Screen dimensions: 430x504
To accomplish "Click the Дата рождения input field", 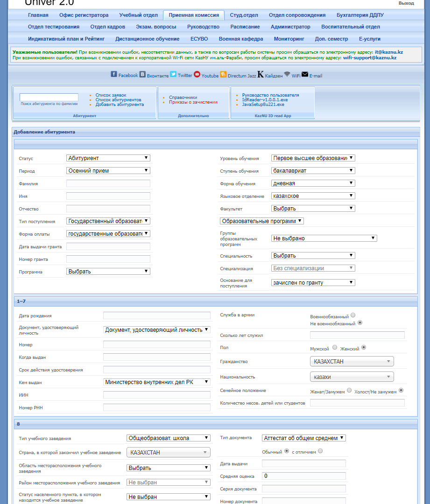I will (156, 315).
